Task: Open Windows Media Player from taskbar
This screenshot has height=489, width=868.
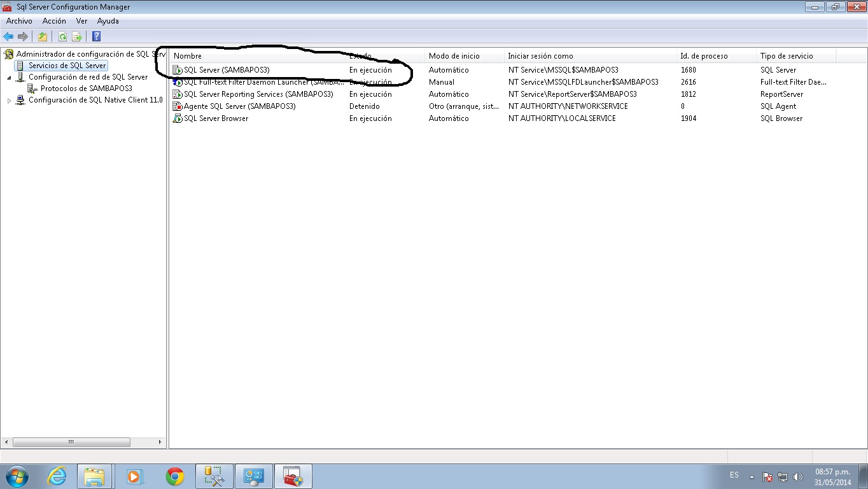Action: (x=135, y=476)
